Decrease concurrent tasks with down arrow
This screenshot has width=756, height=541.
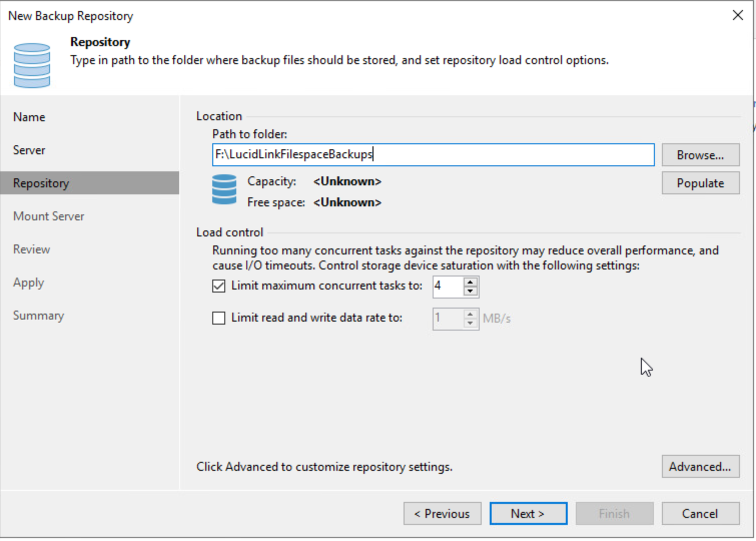click(470, 291)
